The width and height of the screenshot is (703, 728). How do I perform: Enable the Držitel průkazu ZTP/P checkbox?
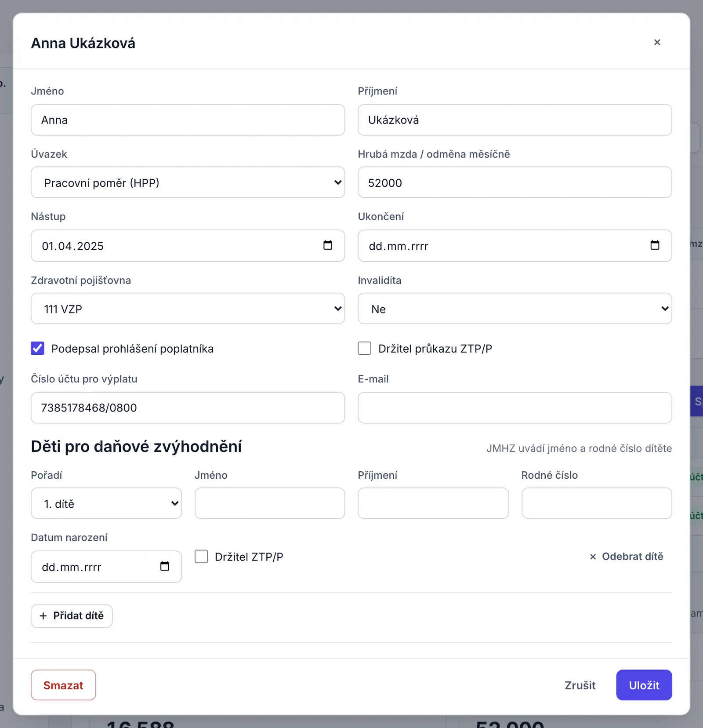[x=364, y=348]
